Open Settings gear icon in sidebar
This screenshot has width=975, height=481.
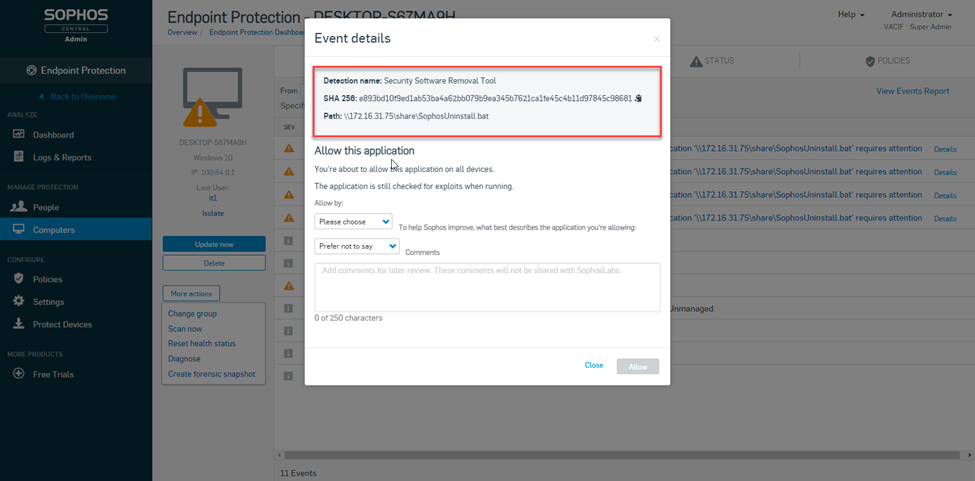point(19,301)
